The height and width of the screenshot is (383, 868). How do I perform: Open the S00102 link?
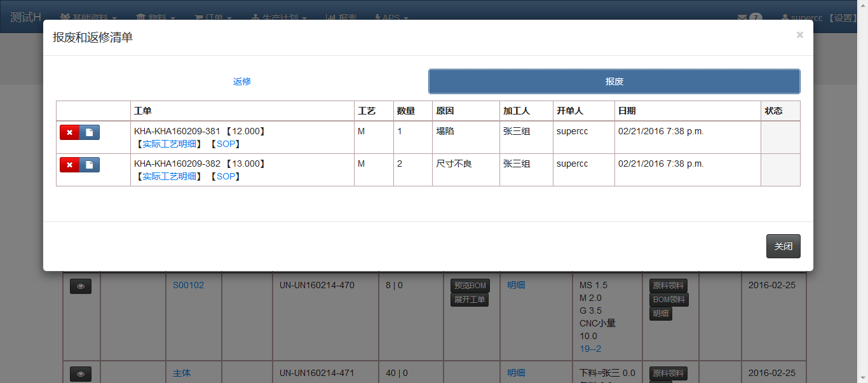pyautogui.click(x=189, y=286)
